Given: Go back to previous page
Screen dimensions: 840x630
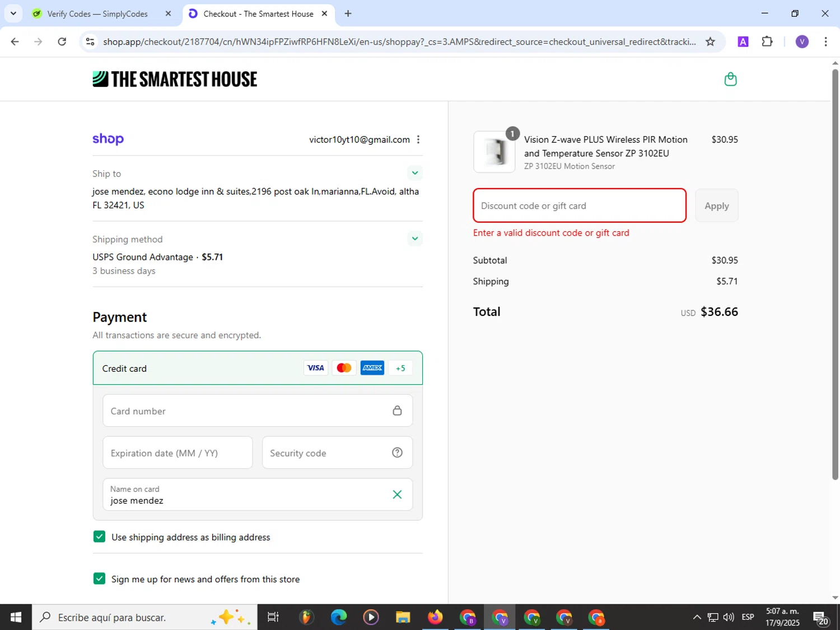Looking at the screenshot, I should tap(15, 41).
